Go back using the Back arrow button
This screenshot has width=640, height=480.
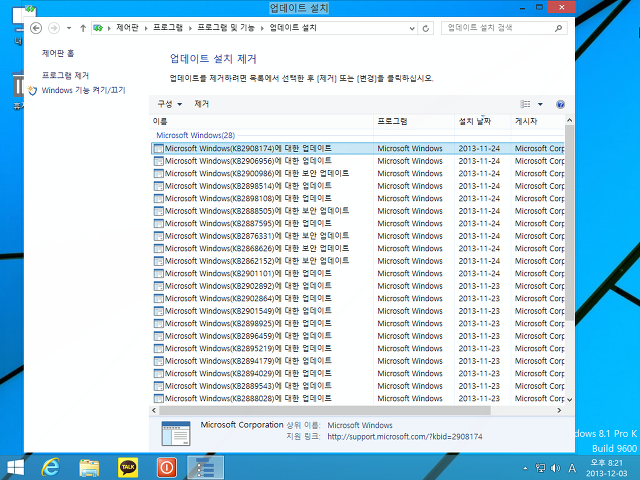[x=36, y=28]
